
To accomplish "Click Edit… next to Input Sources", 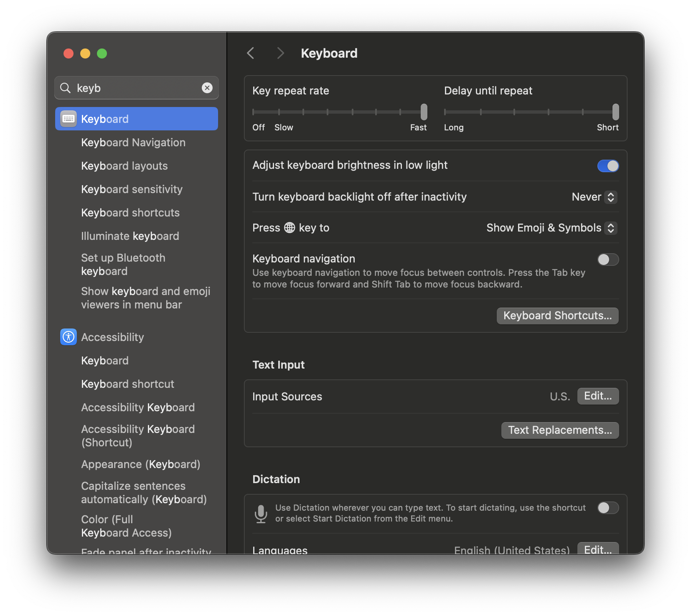I will (598, 396).
